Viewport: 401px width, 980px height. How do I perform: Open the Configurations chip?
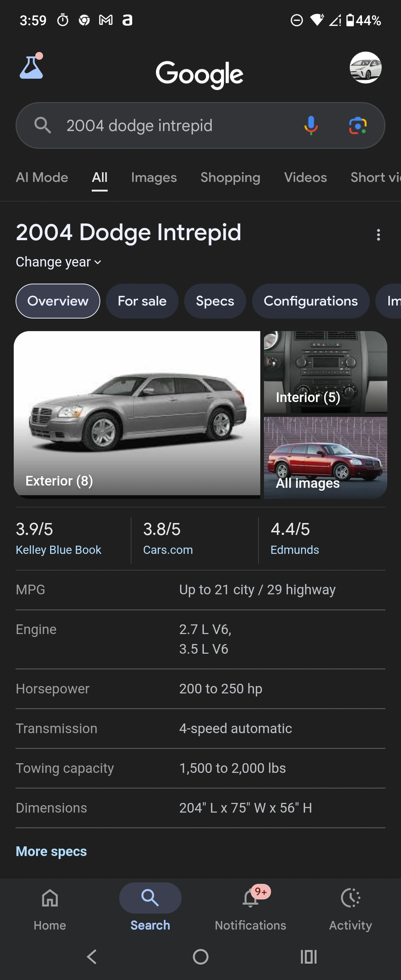(x=310, y=301)
